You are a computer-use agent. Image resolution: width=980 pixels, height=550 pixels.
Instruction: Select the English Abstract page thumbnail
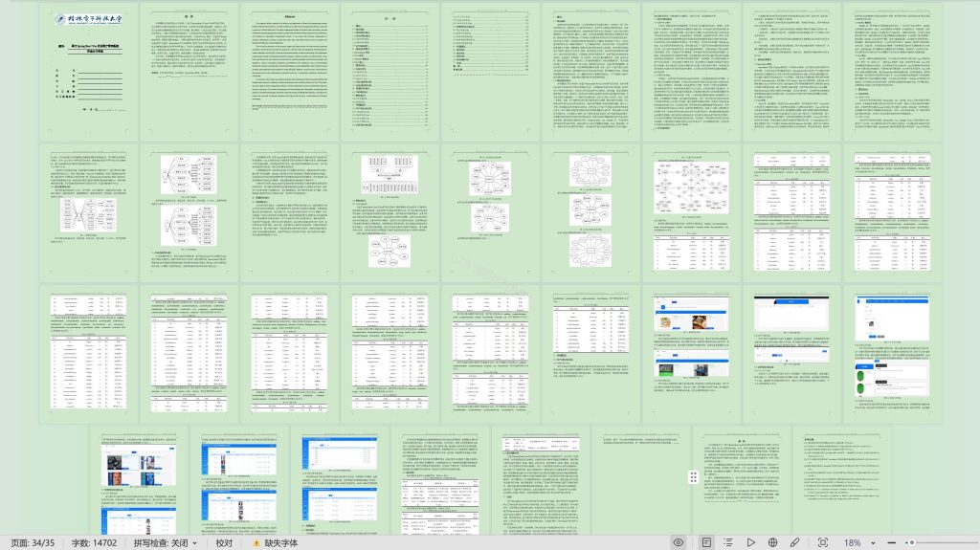[x=289, y=71]
